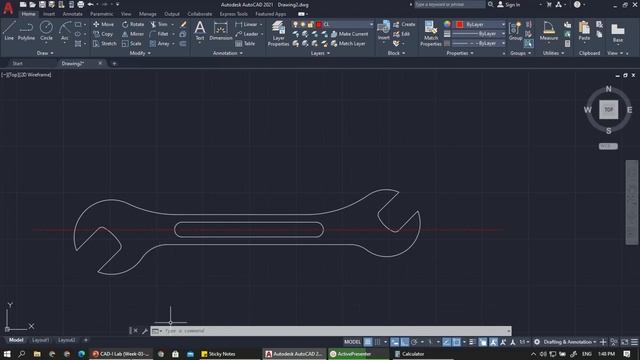
Task: Click the Paste clipboard icon
Action: pyautogui.click(x=584, y=31)
